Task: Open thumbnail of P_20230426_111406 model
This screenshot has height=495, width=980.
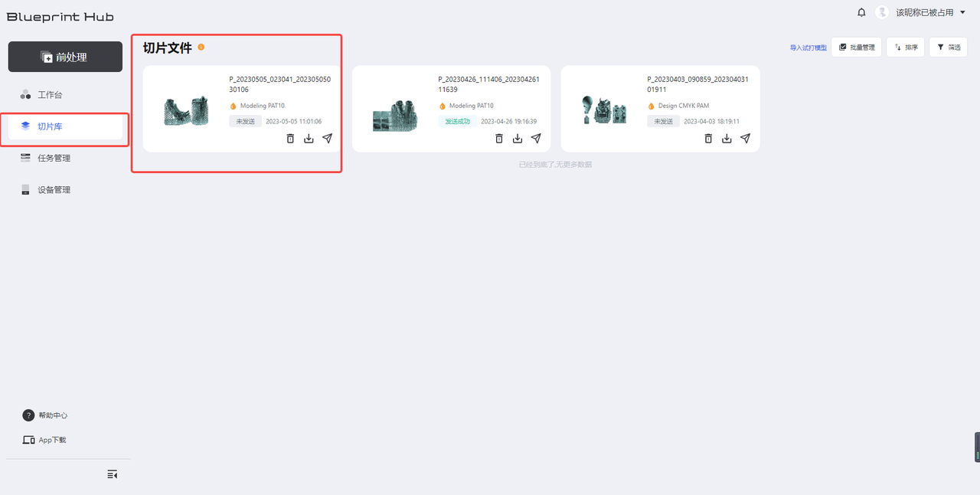Action: pos(395,115)
